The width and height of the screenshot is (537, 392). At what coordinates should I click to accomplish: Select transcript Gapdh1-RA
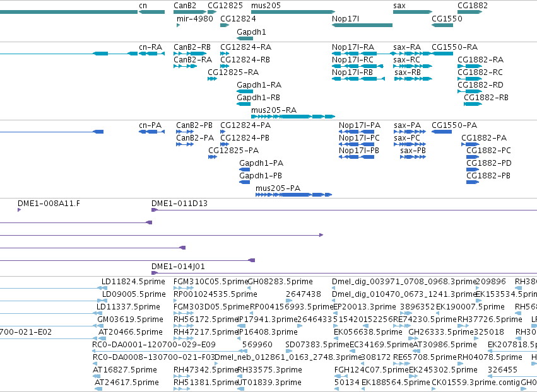(245, 91)
